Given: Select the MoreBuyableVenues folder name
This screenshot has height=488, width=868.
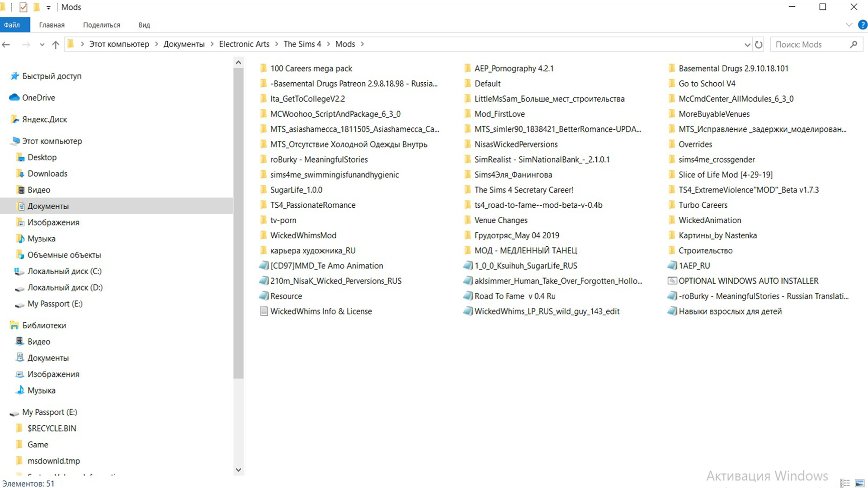Looking at the screenshot, I should tap(714, 114).
